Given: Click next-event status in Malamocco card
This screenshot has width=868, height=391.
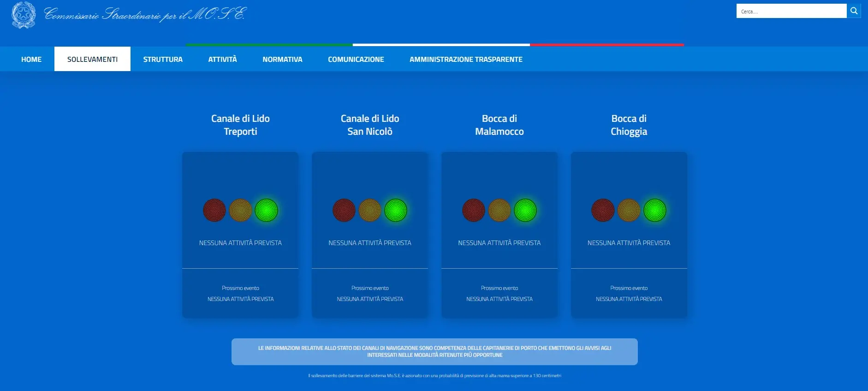Looking at the screenshot, I should pos(499,299).
